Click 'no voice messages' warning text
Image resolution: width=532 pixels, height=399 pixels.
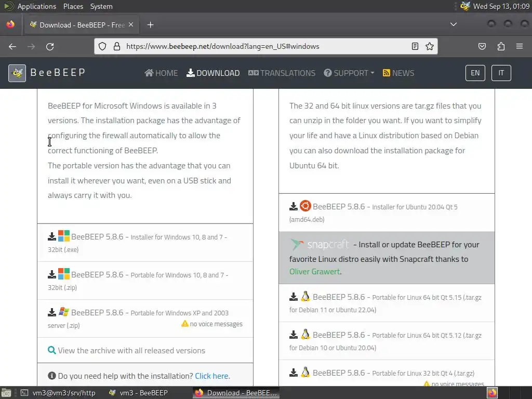(216, 324)
